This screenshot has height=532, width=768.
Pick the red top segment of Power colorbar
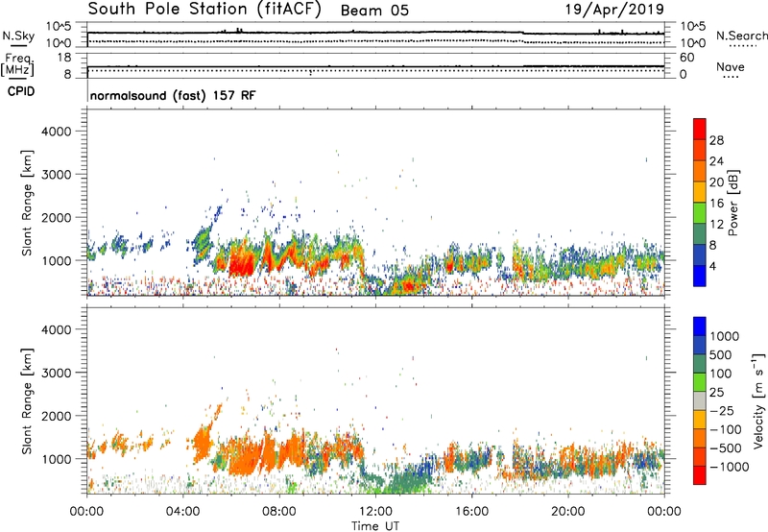click(x=700, y=130)
